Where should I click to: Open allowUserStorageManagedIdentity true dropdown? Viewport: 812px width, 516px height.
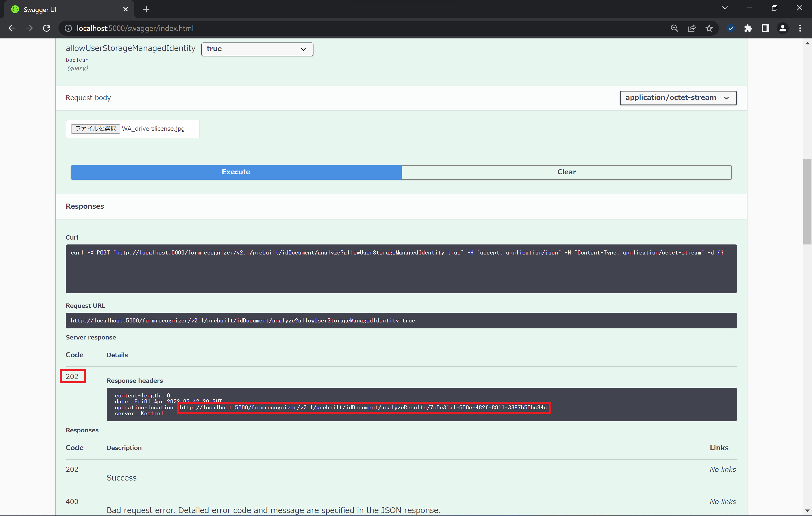[x=257, y=49]
